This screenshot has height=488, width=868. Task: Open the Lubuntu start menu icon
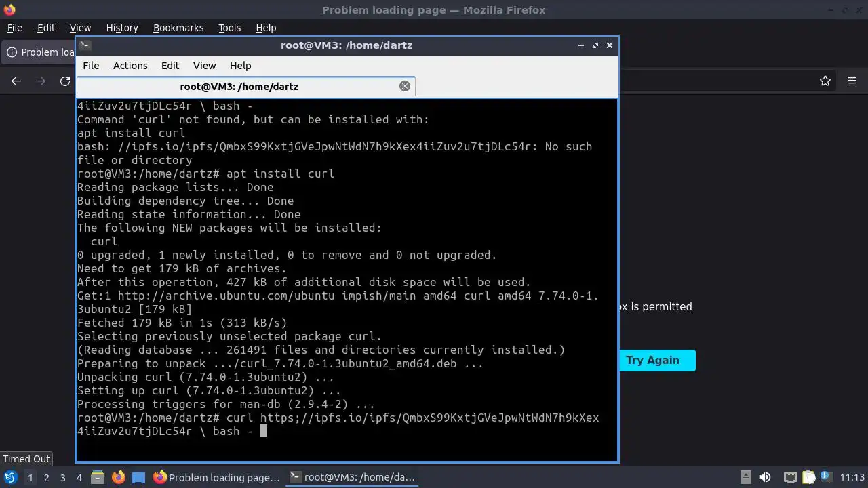(x=11, y=477)
